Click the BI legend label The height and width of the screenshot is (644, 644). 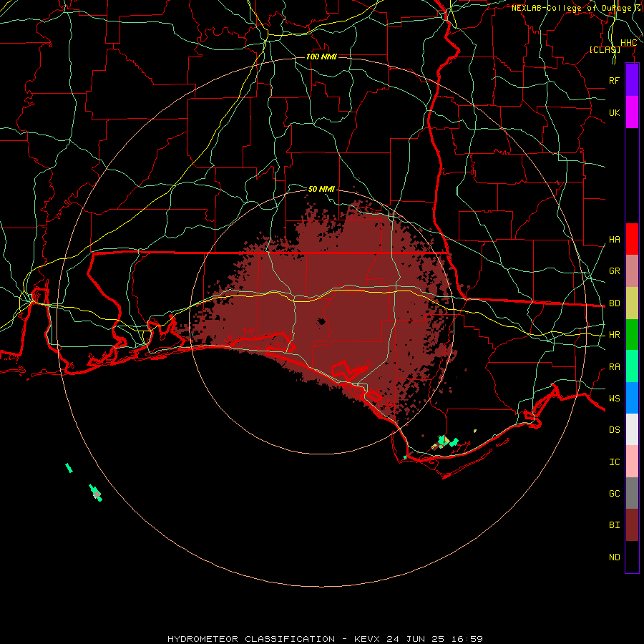tap(614, 525)
